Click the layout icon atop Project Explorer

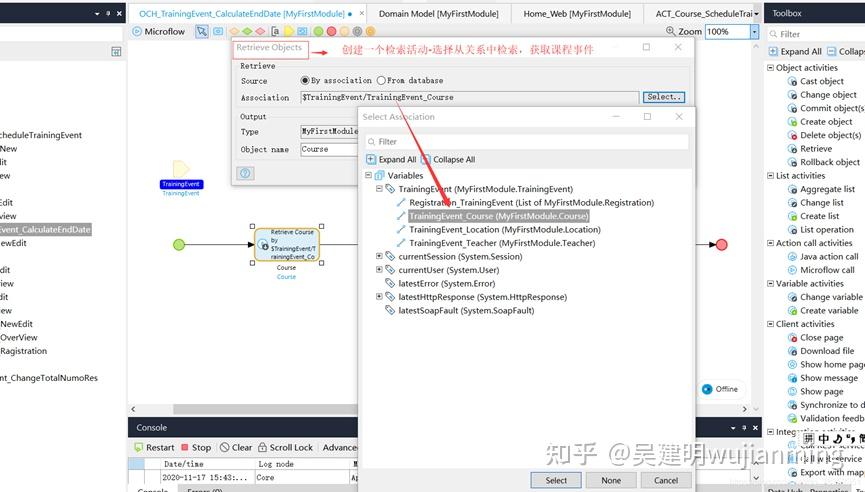(116, 51)
